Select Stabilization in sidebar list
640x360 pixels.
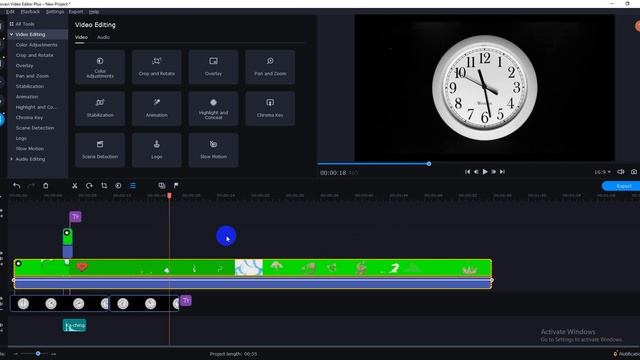30,87
